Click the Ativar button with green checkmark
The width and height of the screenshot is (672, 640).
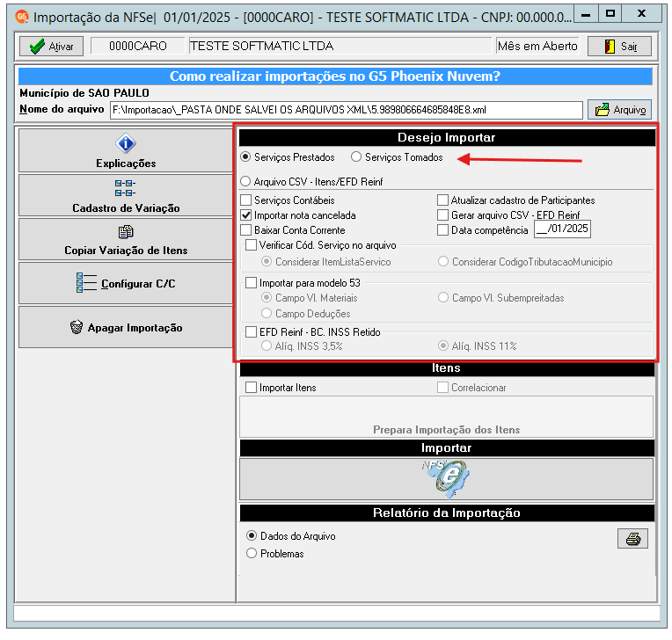point(51,47)
